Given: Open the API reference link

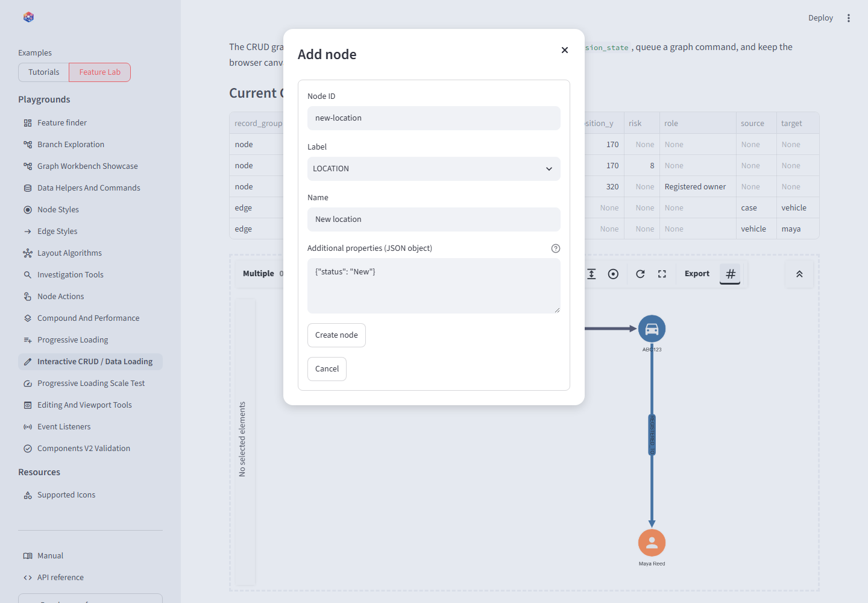Looking at the screenshot, I should pyautogui.click(x=90, y=578).
